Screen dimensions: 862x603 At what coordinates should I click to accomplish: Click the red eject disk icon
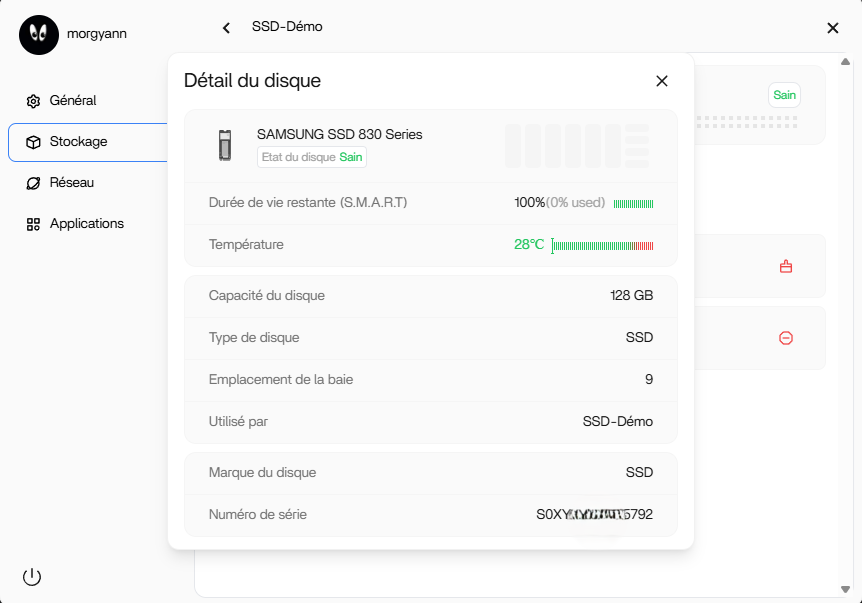tap(786, 267)
